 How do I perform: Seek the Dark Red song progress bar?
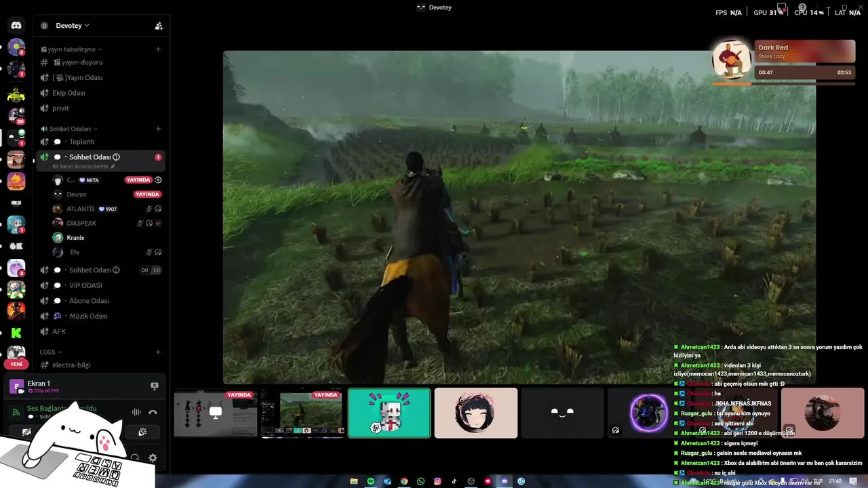[783, 83]
